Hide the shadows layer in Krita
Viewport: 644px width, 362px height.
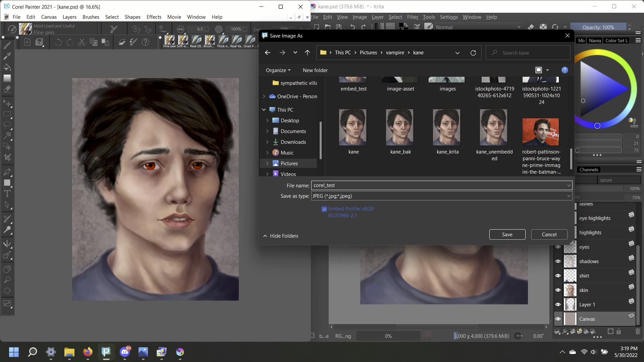pos(558,261)
